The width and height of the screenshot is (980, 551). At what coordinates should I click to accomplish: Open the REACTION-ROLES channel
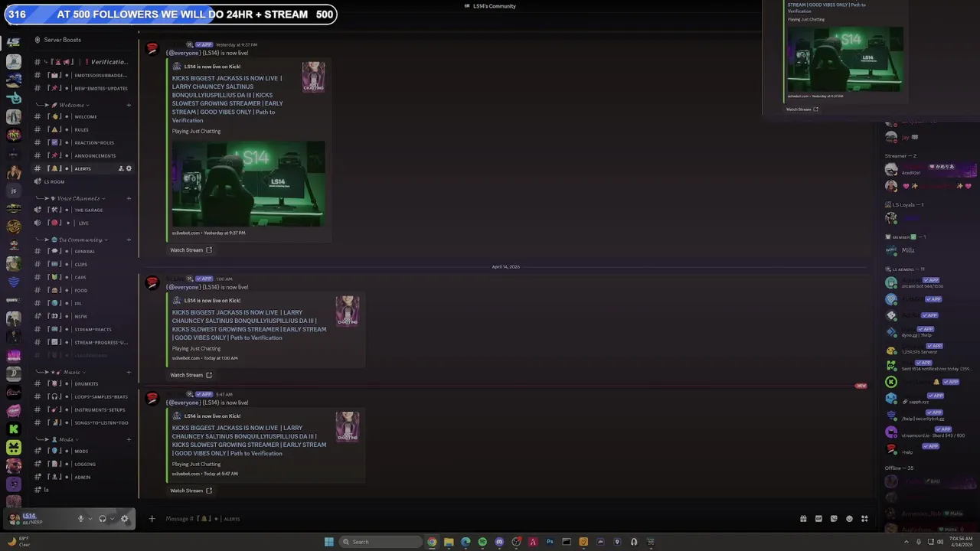point(83,142)
